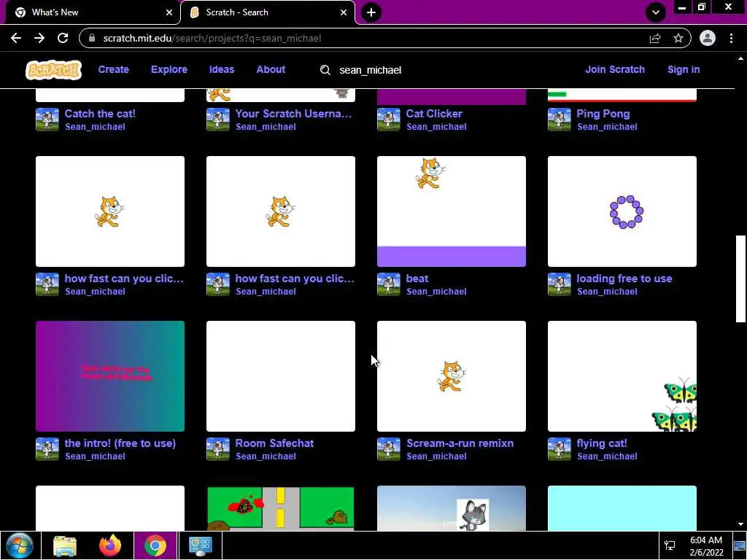Click the avatar next to Catch the cat!
The image size is (747, 560).
coord(47,120)
